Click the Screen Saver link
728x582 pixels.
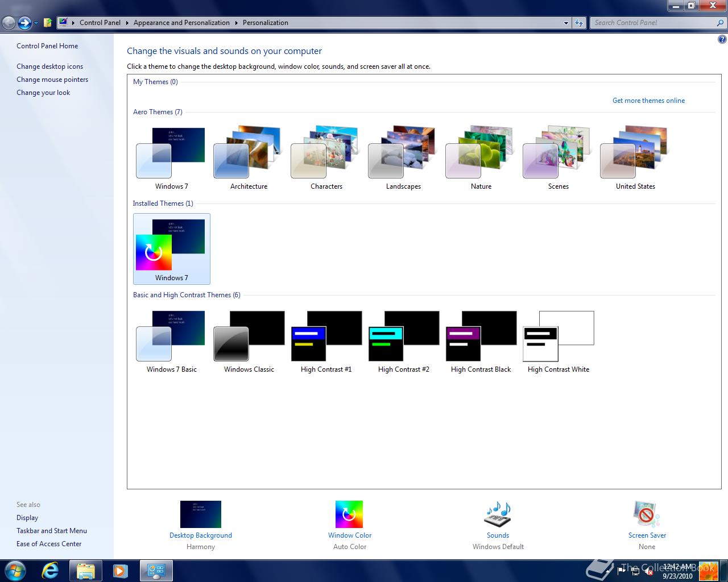click(647, 535)
